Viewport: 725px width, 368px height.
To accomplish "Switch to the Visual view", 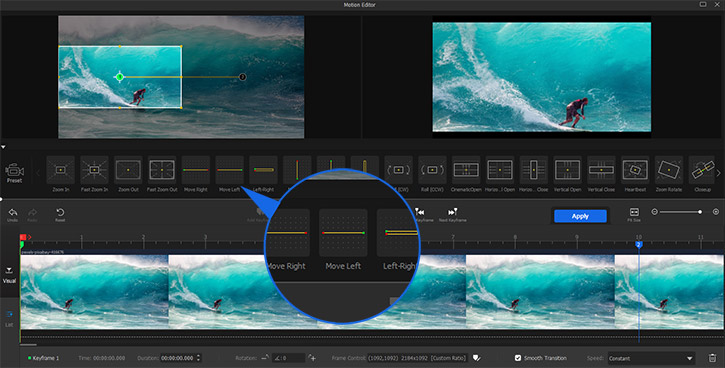I will point(10,275).
